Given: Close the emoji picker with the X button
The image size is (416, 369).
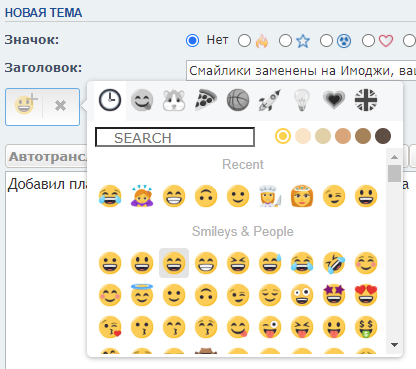Looking at the screenshot, I should [x=60, y=106].
